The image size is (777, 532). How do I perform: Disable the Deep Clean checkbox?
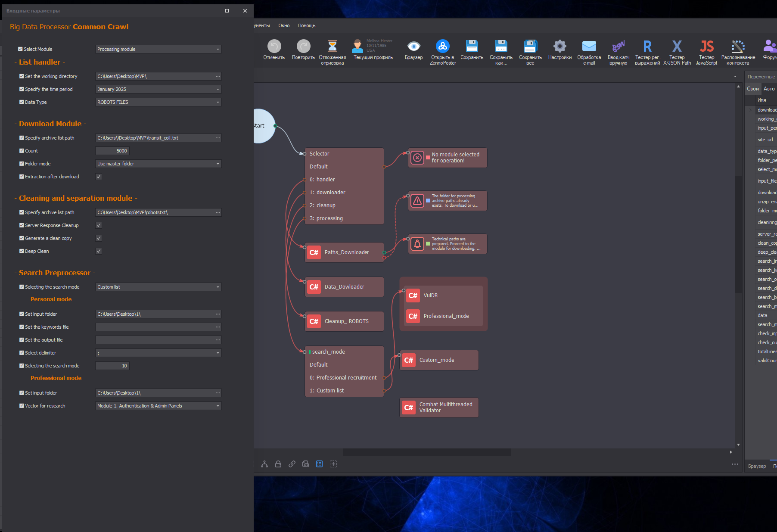(x=99, y=251)
